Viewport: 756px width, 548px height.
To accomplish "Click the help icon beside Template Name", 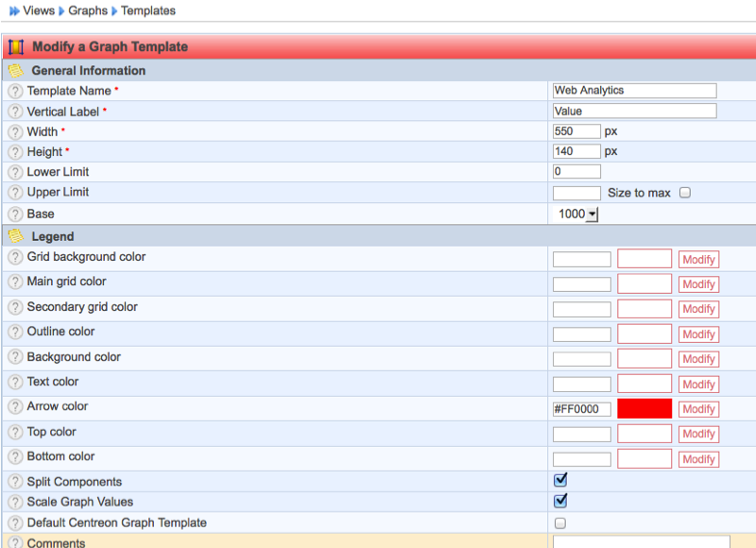I will [x=15, y=92].
